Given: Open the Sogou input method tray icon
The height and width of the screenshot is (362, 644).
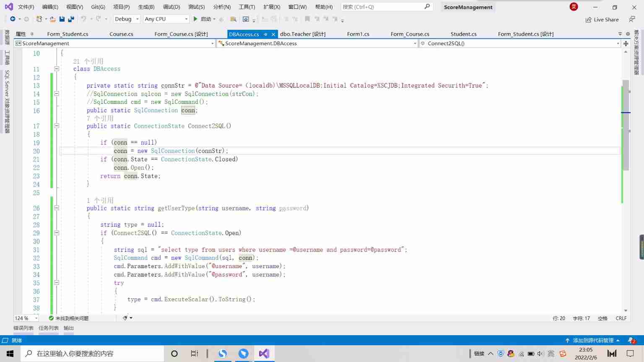Looking at the screenshot, I should pyautogui.click(x=563, y=354).
